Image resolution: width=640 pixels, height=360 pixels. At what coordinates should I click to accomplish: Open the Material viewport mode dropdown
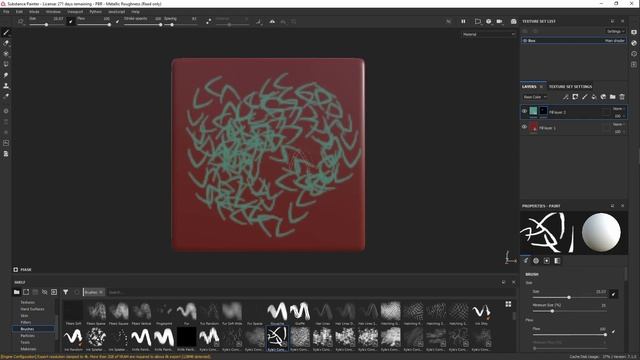(489, 34)
